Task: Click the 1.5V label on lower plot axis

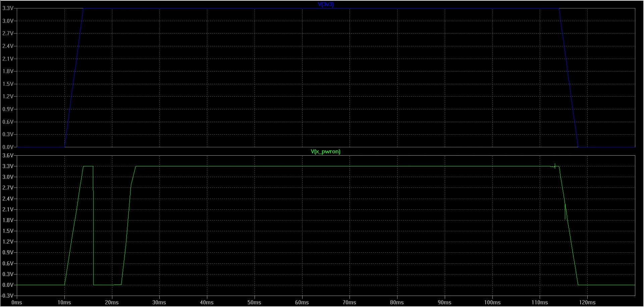Action: pyautogui.click(x=8, y=231)
